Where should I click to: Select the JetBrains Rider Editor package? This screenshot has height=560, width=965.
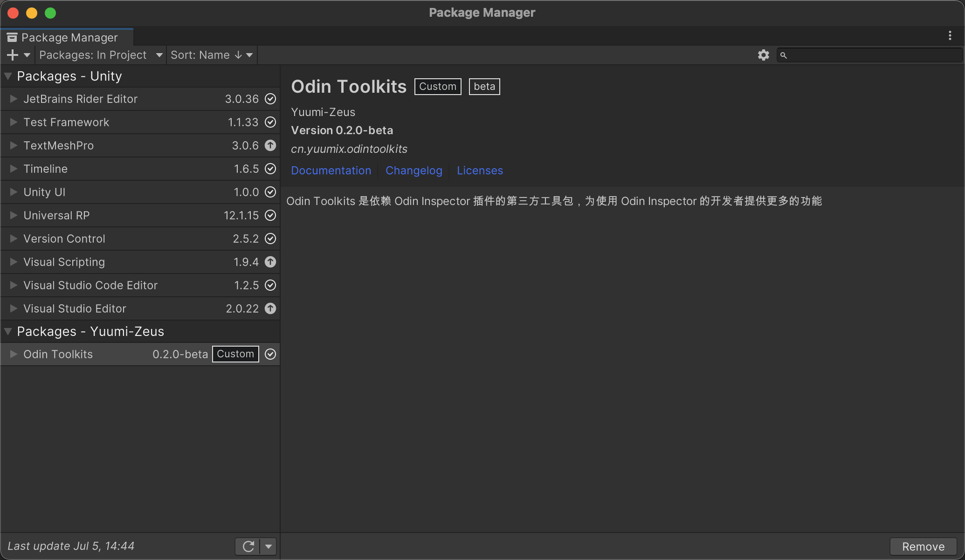[140, 99]
